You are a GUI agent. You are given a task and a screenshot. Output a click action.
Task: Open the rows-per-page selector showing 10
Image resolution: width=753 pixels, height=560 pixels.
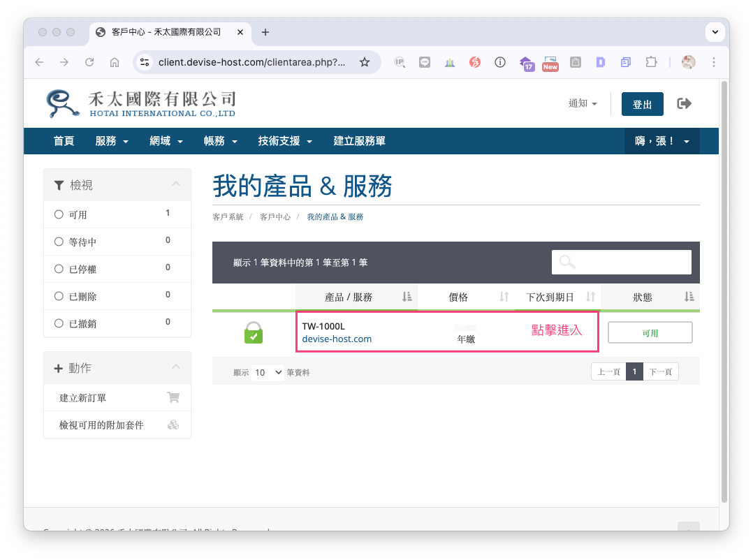pyautogui.click(x=268, y=372)
